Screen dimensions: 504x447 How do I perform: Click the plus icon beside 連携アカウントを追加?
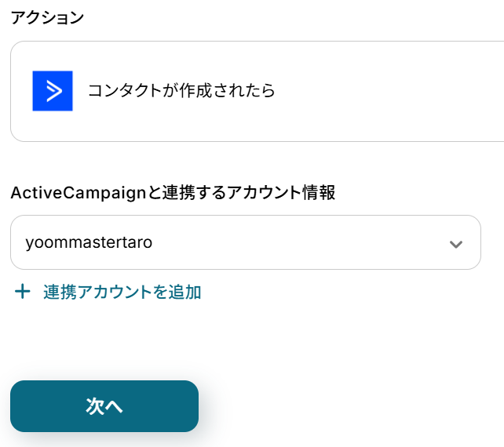(x=23, y=293)
